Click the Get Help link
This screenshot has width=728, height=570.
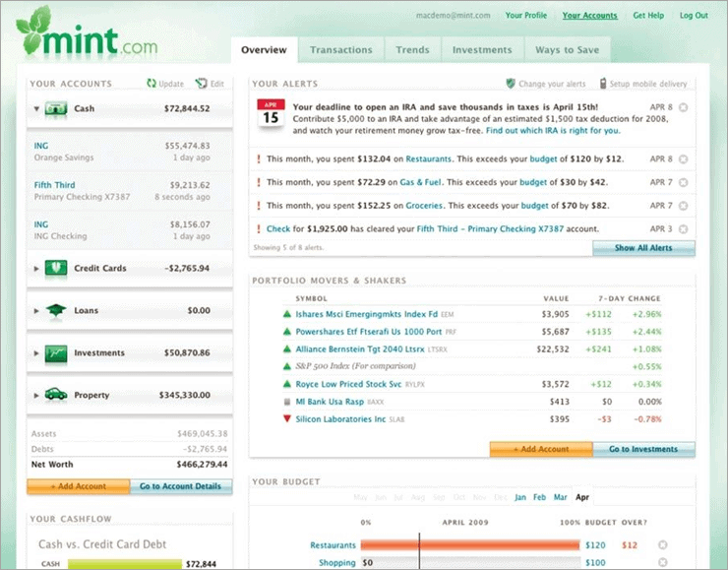coord(648,16)
